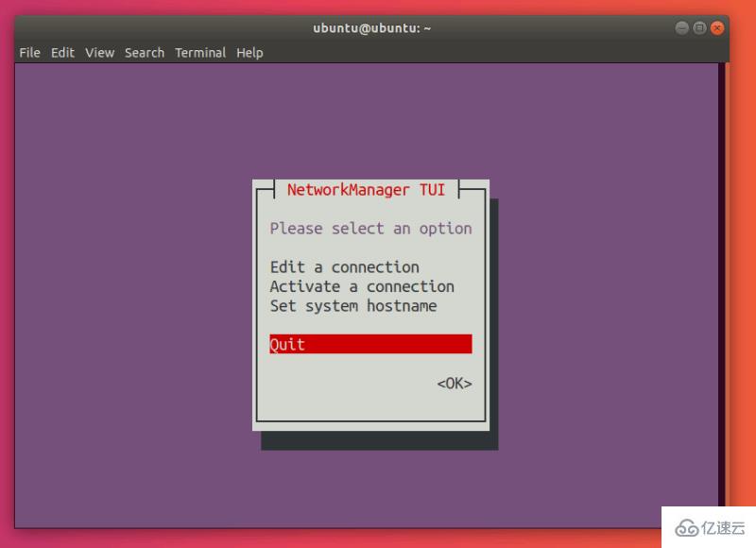Image resolution: width=756 pixels, height=548 pixels.
Task: Click the ubuntu@ubuntu title bar
Action: tap(371, 28)
